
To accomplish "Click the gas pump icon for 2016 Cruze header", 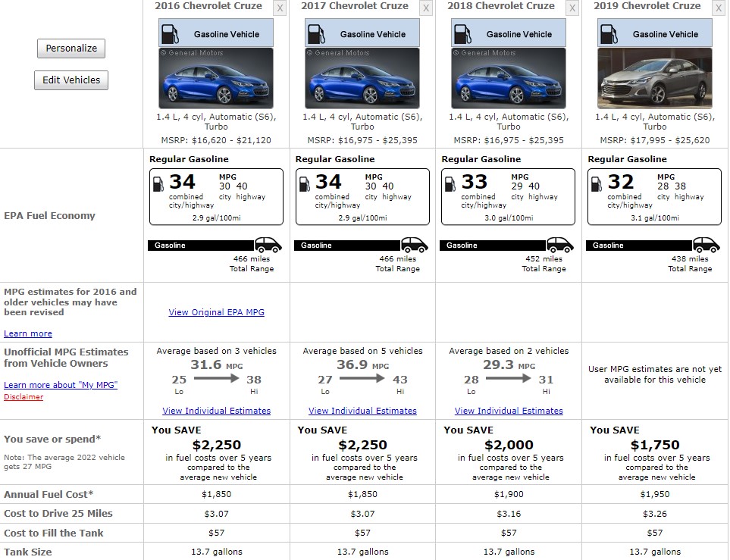I will 170,34.
